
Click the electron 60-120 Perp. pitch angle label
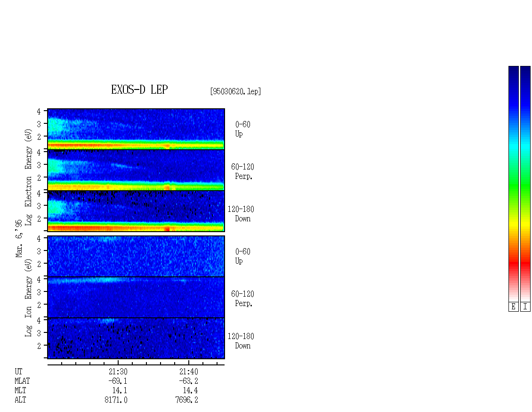pos(242,171)
